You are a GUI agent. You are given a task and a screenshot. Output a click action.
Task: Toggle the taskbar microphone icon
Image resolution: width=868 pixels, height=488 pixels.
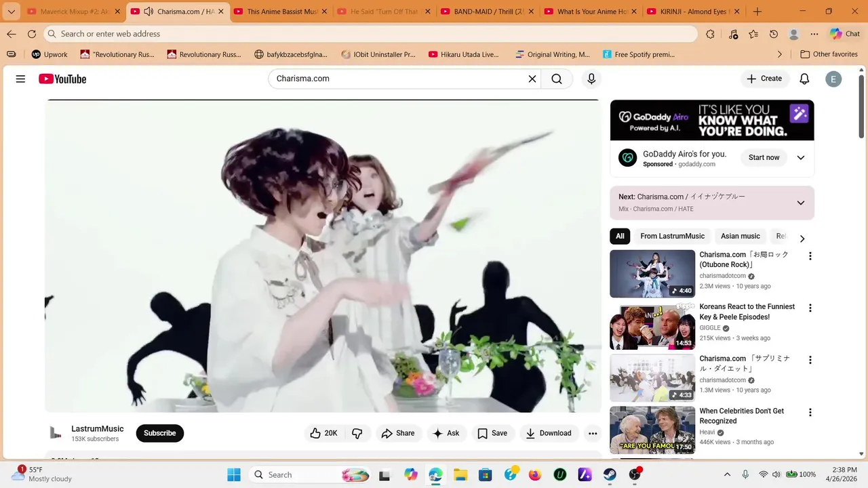tap(745, 474)
